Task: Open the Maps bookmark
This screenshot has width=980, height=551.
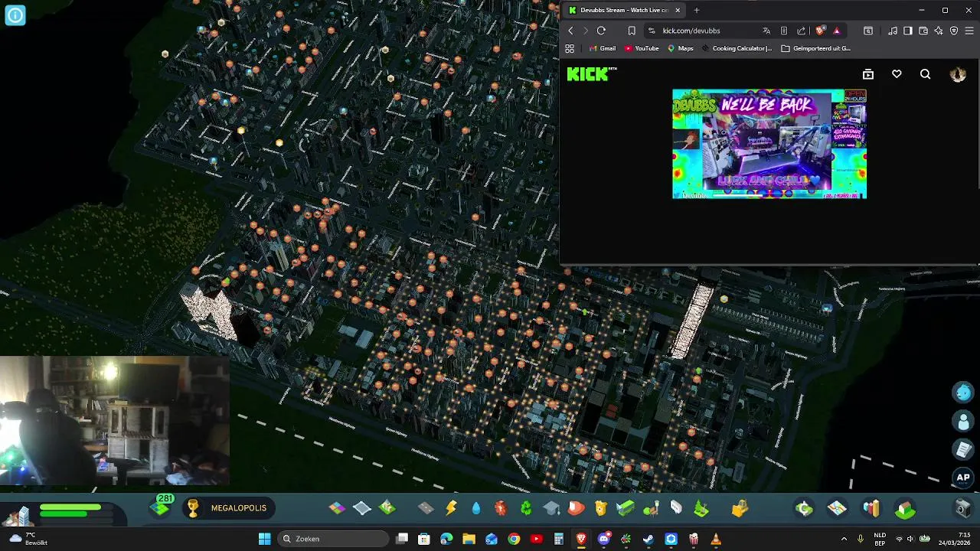Action: click(680, 48)
